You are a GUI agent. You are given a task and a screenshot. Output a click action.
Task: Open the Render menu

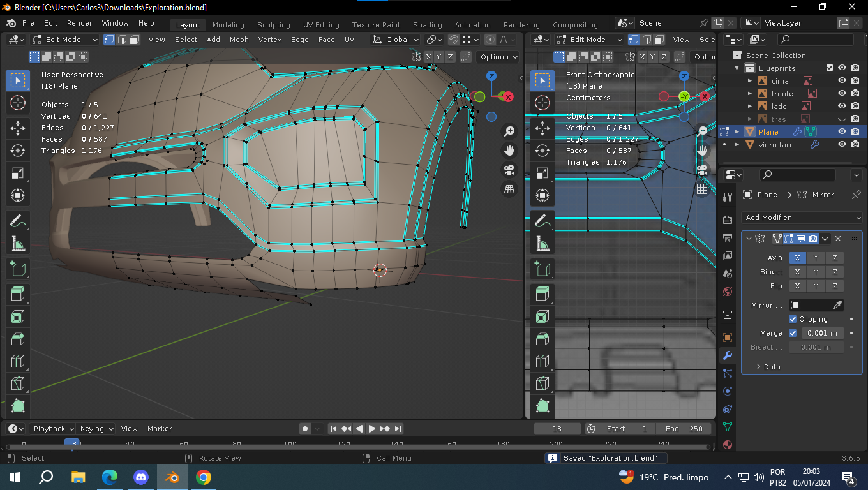coord(80,23)
